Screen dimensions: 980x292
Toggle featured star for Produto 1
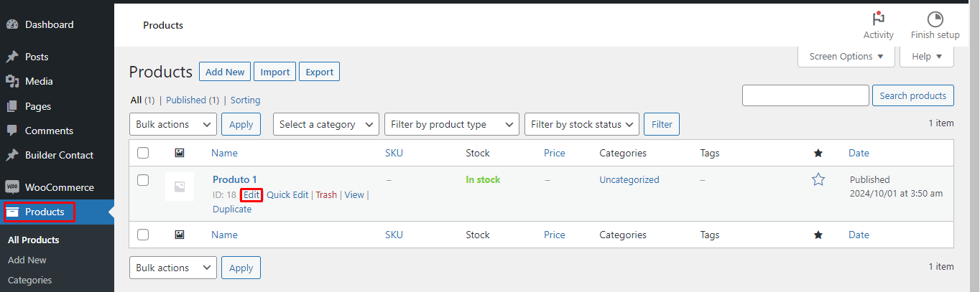coord(818,180)
